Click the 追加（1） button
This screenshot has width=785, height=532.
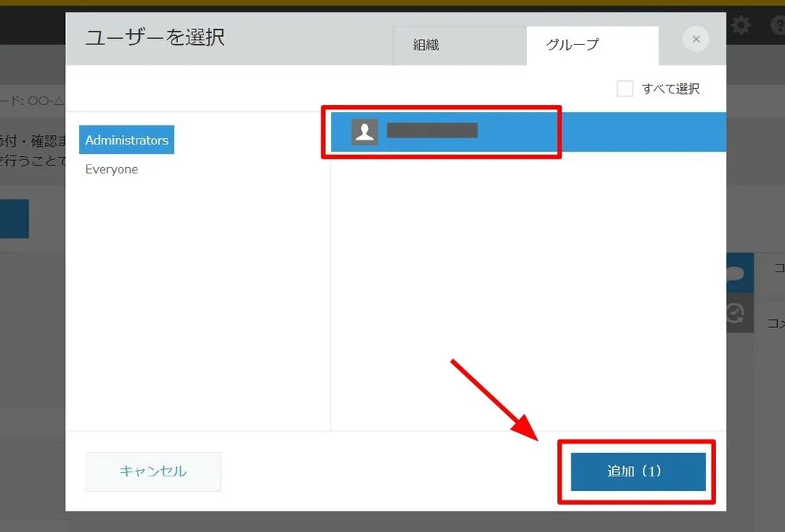pos(636,472)
